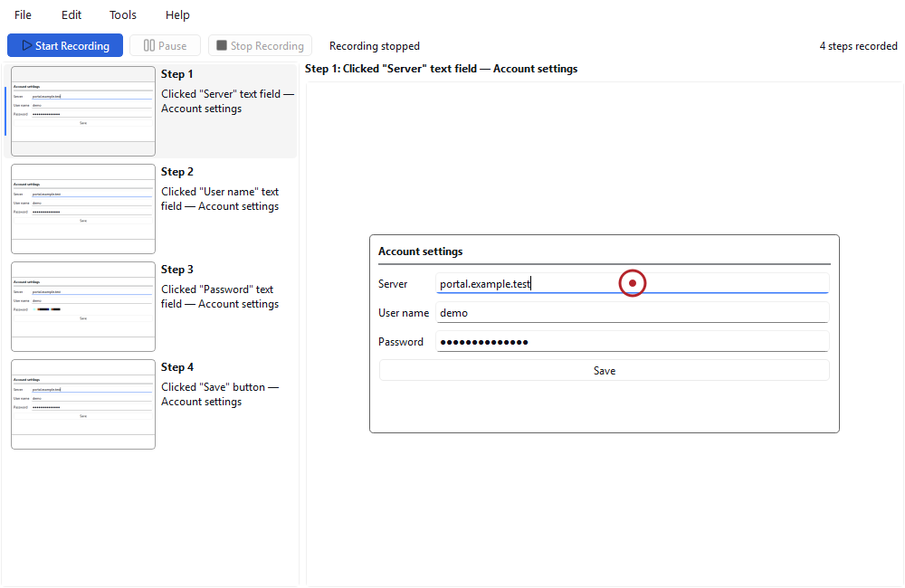
Task: Click the step title above the preview
Action: point(441,69)
